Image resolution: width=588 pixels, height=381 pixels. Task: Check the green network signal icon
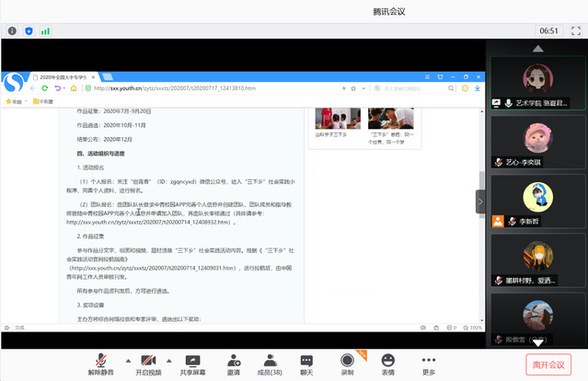[45, 30]
